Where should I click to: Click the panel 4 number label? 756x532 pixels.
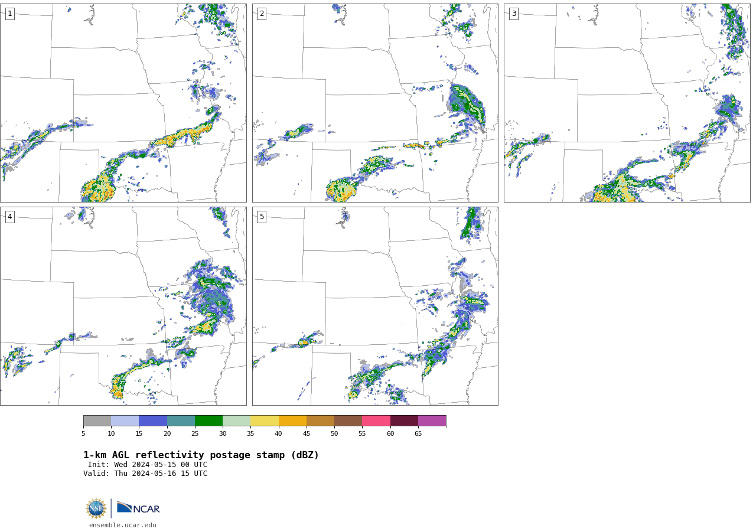(9, 217)
